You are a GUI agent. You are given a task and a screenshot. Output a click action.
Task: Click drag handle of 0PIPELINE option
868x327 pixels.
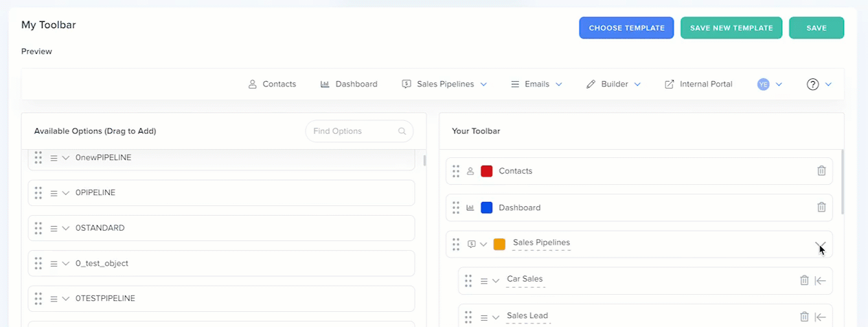pos(38,193)
